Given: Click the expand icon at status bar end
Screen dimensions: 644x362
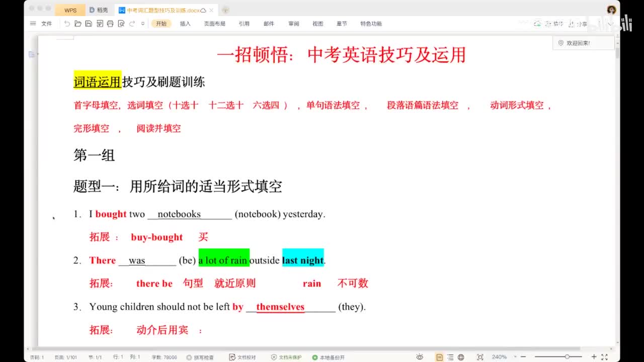Looking at the screenshot, I should (x=606, y=357).
